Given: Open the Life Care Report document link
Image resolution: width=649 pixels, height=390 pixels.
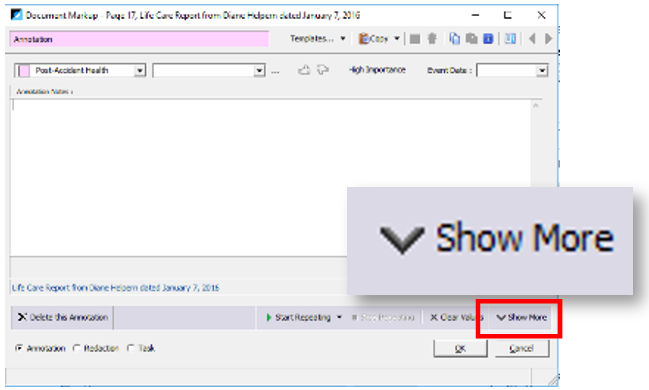Looking at the screenshot, I should click(115, 288).
